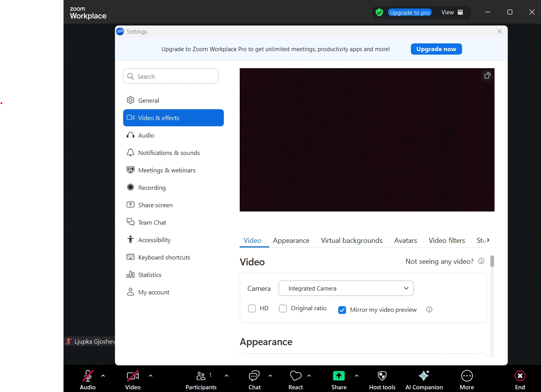Image resolution: width=541 pixels, height=392 pixels.
Task: Open the AI Companion panel
Action: 424,379
